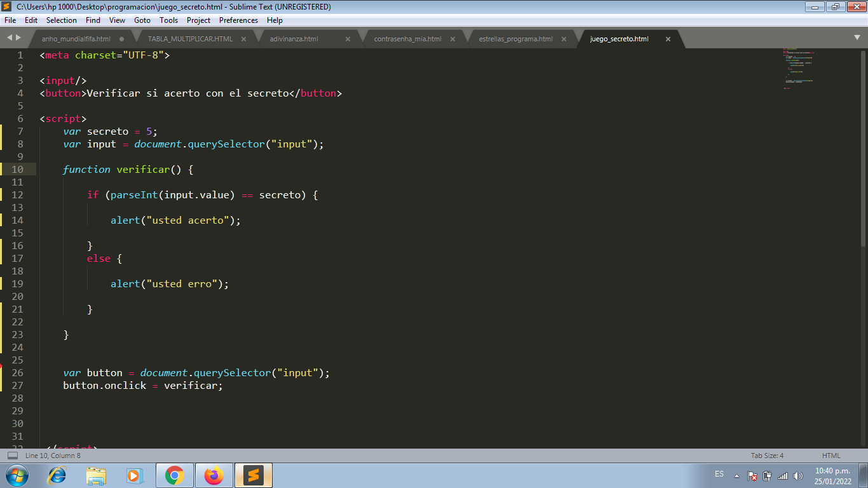The width and height of the screenshot is (868, 488).
Task: Open the Find menu
Action: [x=93, y=20]
